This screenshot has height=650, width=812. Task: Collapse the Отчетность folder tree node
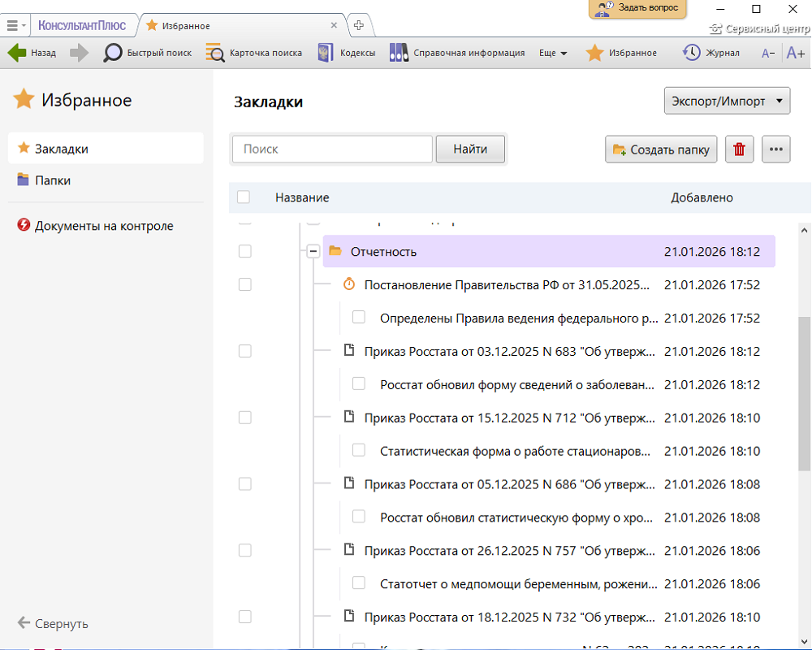coord(313,252)
